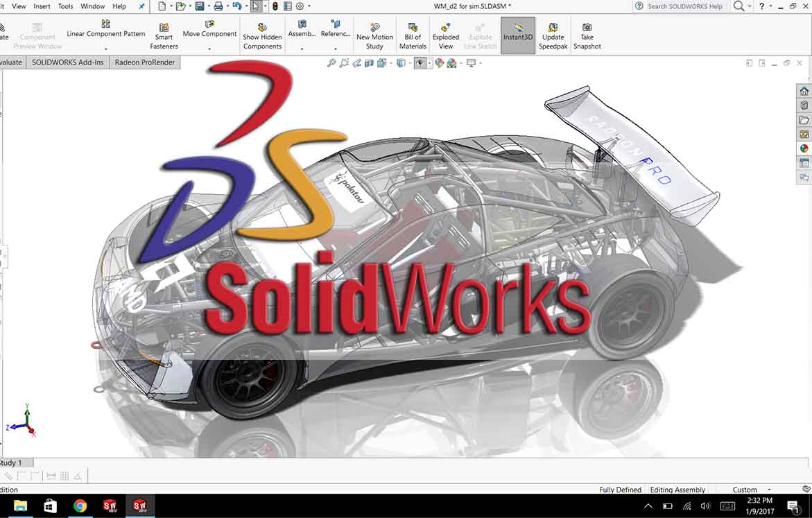Click the Print icon
The width and height of the screenshot is (812, 518).
[x=218, y=6]
